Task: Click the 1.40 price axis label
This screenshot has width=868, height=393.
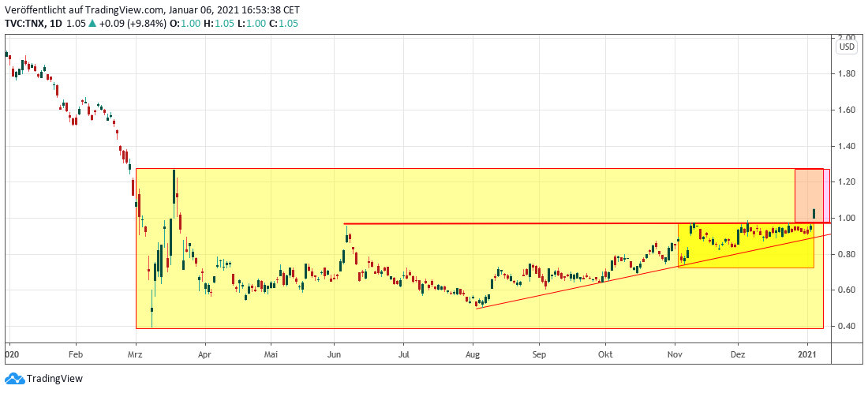Action: [847, 146]
